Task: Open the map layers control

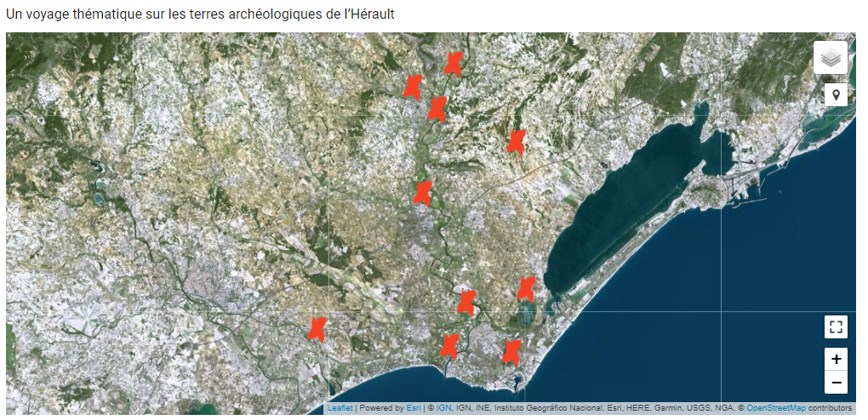Action: tap(830, 58)
